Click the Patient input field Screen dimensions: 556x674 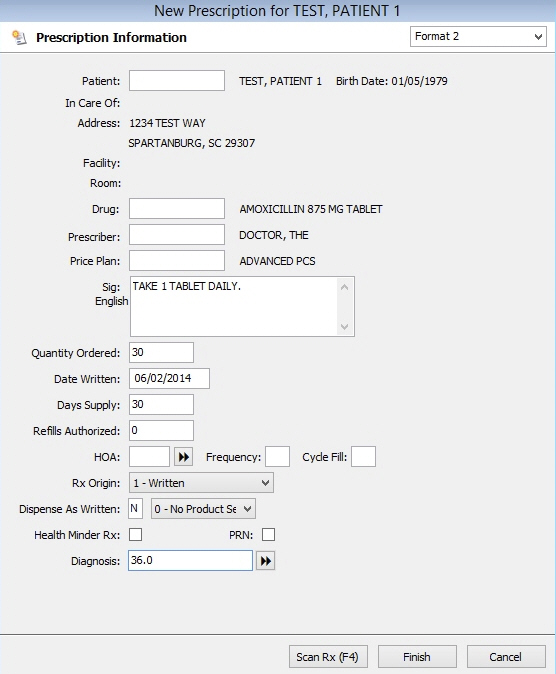(x=177, y=80)
